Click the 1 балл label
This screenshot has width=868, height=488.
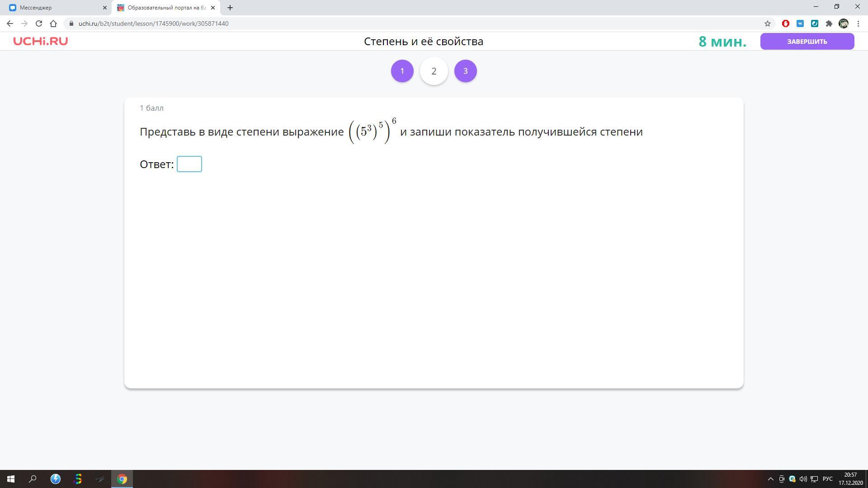coord(151,108)
